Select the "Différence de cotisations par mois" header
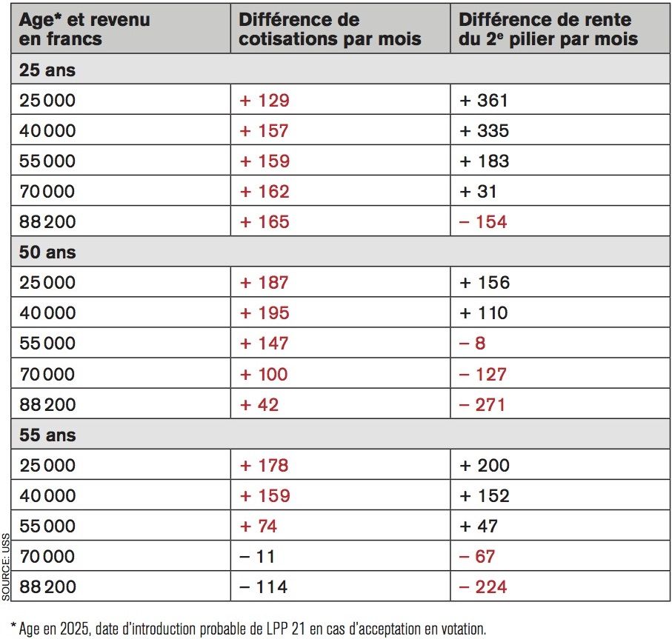 click(329, 29)
